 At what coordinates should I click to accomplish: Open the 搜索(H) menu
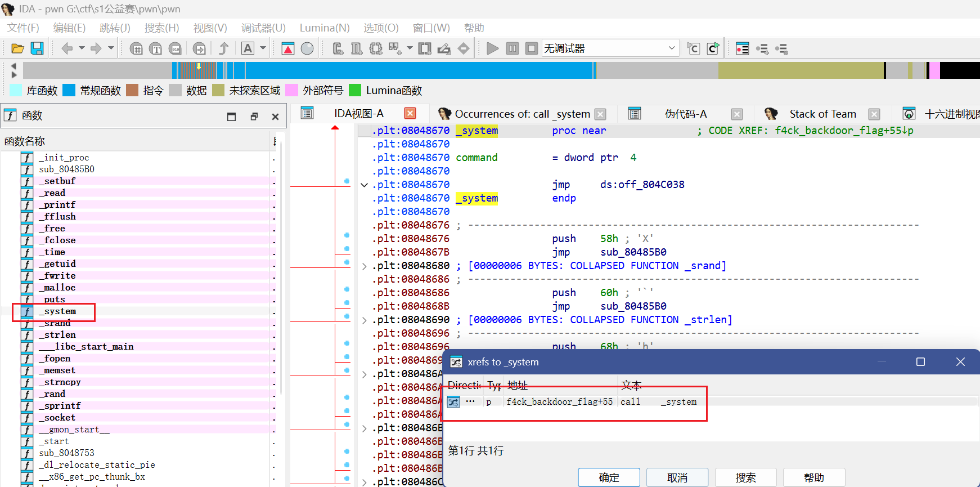pyautogui.click(x=161, y=28)
